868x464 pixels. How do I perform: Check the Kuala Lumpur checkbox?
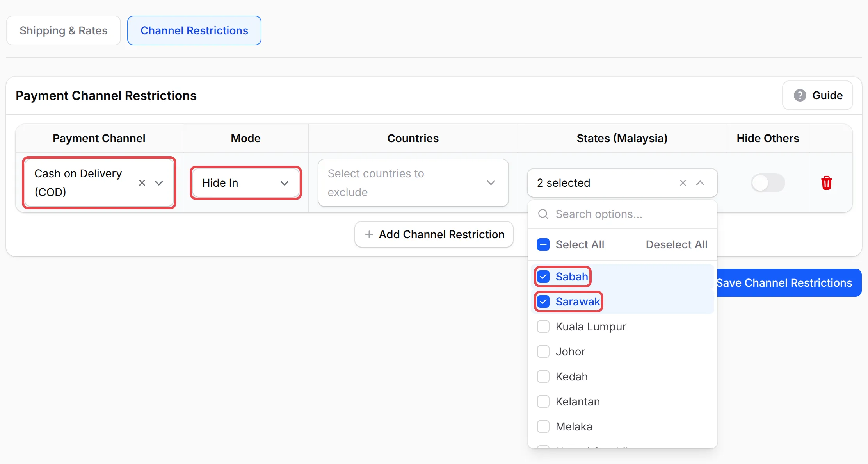[x=543, y=327]
